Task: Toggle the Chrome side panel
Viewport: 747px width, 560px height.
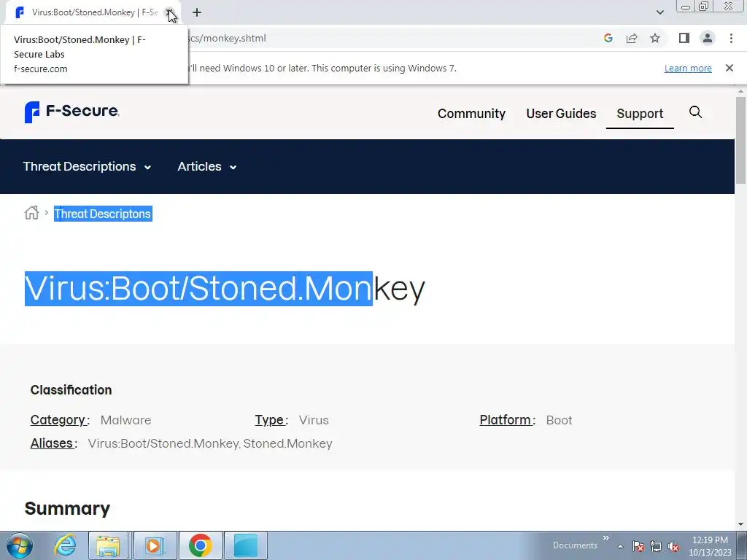Action: [x=684, y=38]
